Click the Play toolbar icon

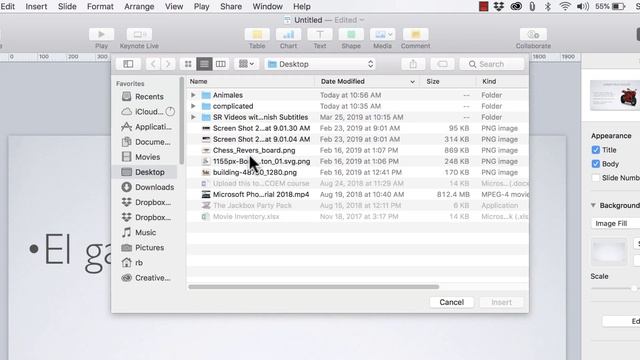coord(101,35)
